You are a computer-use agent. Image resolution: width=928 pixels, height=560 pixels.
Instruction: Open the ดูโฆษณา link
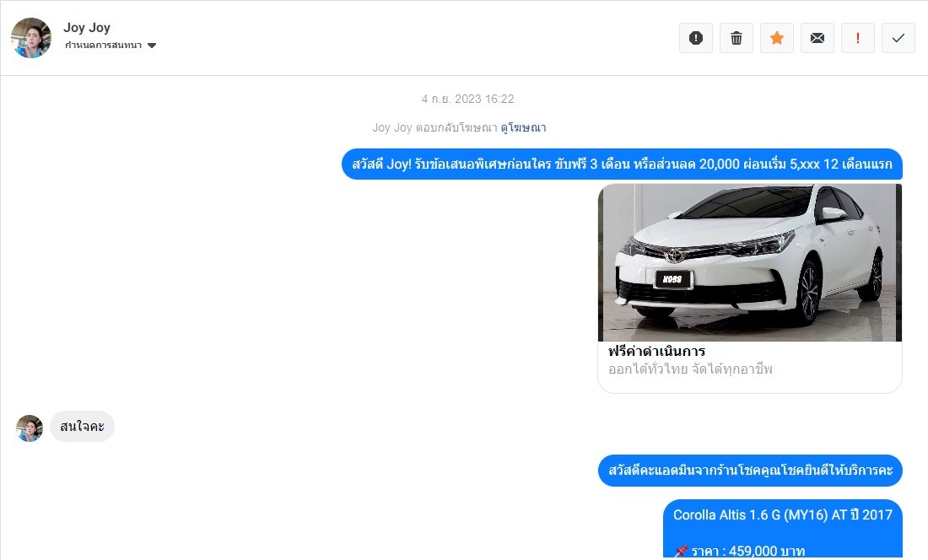523,127
